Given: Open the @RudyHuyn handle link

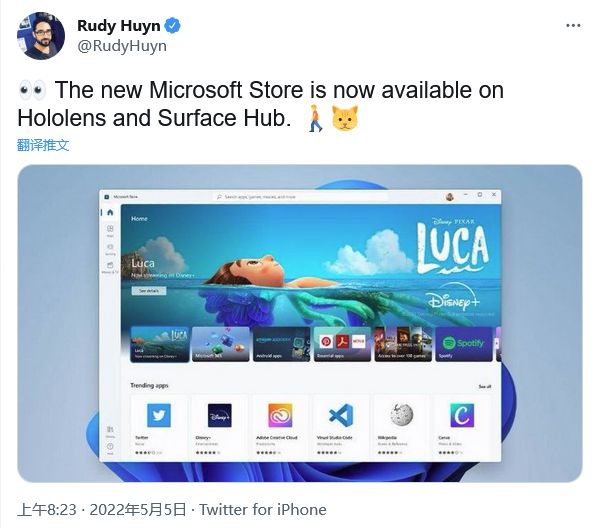Looking at the screenshot, I should click(x=122, y=46).
